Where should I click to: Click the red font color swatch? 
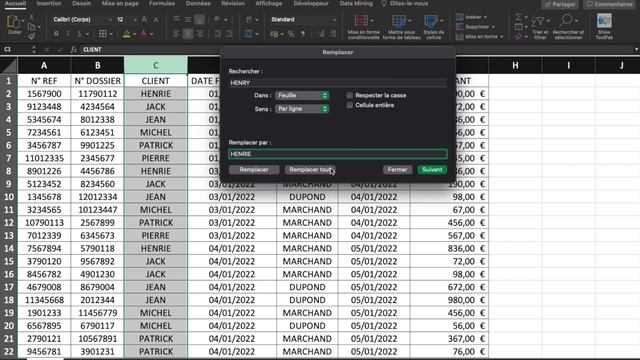pyautogui.click(x=144, y=35)
